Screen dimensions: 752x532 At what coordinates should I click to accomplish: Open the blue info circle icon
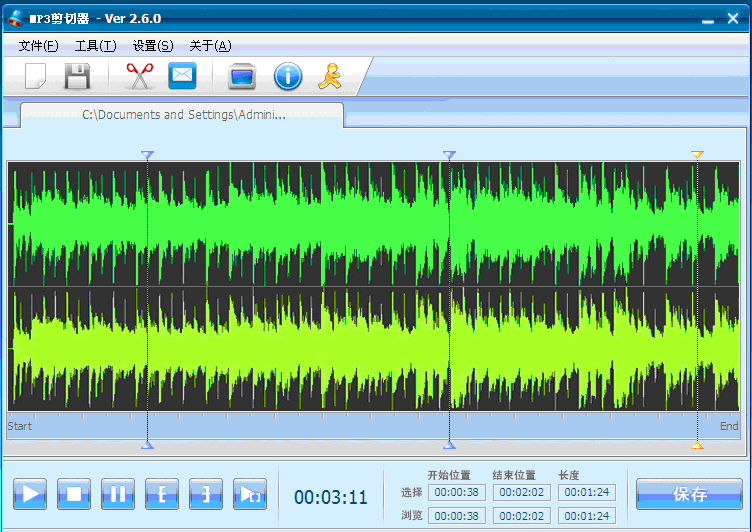[x=288, y=76]
